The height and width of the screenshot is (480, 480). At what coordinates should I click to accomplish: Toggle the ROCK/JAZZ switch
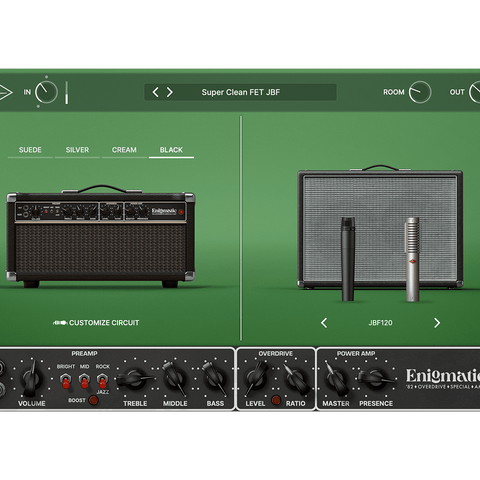102,381
